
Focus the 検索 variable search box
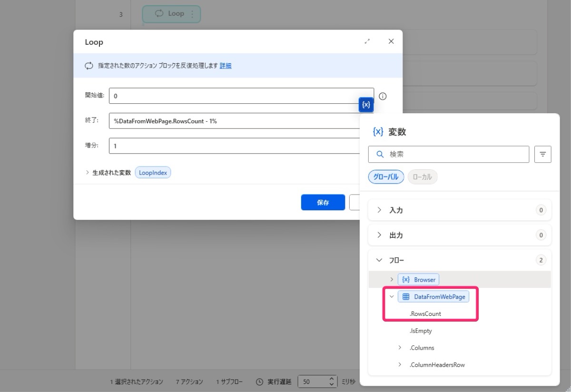tap(449, 154)
